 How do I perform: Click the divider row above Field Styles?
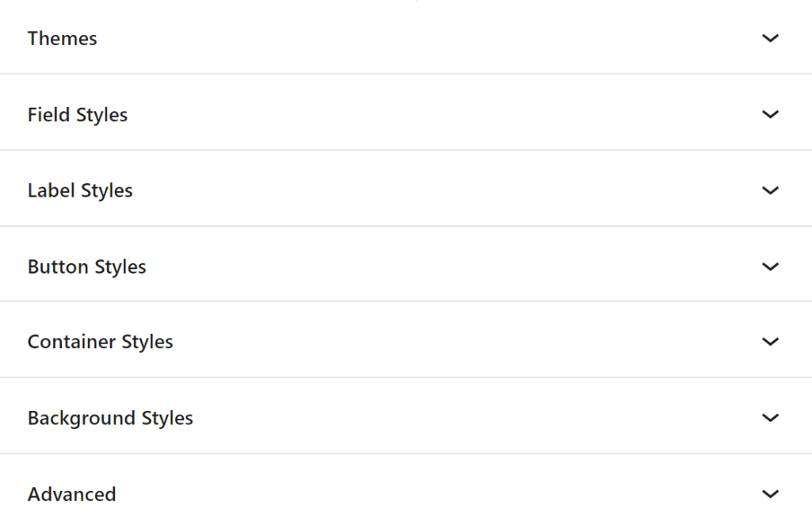(x=406, y=75)
